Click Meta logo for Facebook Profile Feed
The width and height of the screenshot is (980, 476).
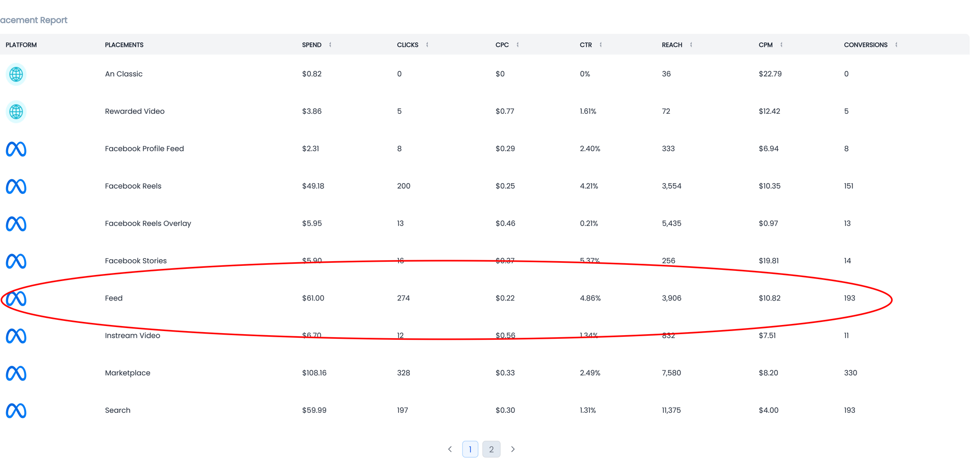[x=16, y=149]
